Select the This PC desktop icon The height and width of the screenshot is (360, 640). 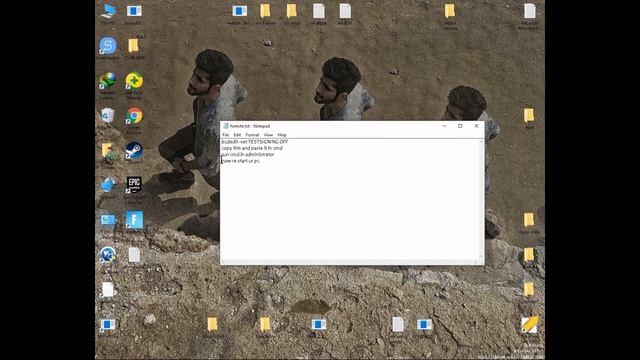(x=108, y=11)
